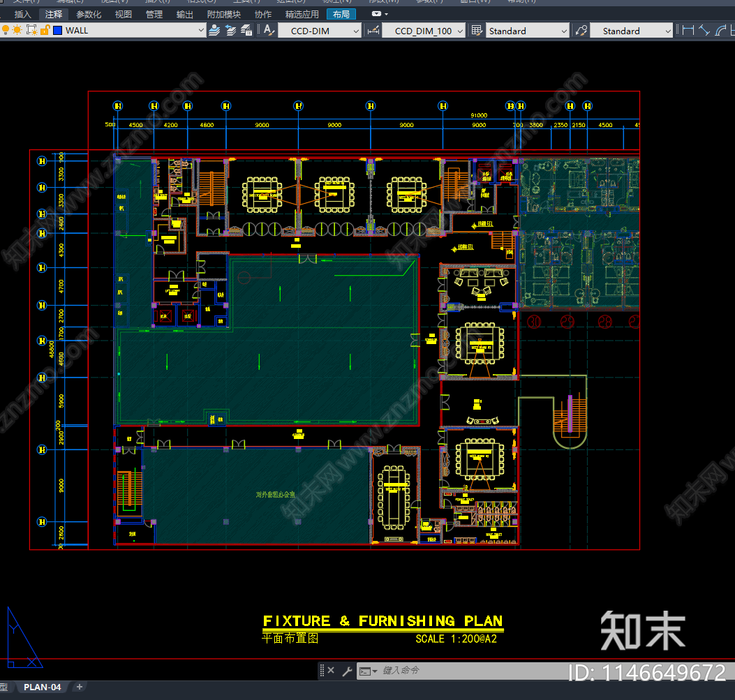Expand the multileader Standard style dropdown
Image resolution: width=735 pixels, height=700 pixels.
(x=668, y=31)
